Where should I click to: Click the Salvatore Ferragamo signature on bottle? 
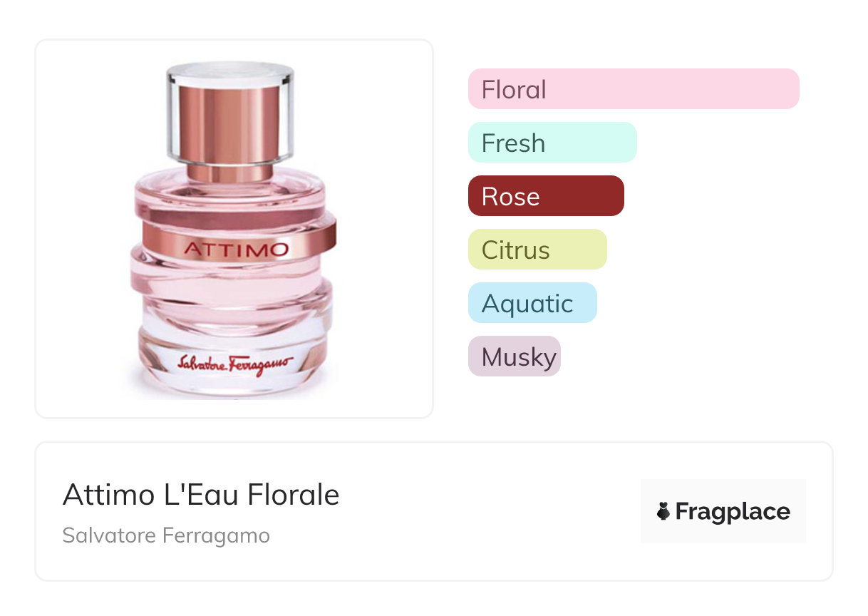tap(234, 363)
